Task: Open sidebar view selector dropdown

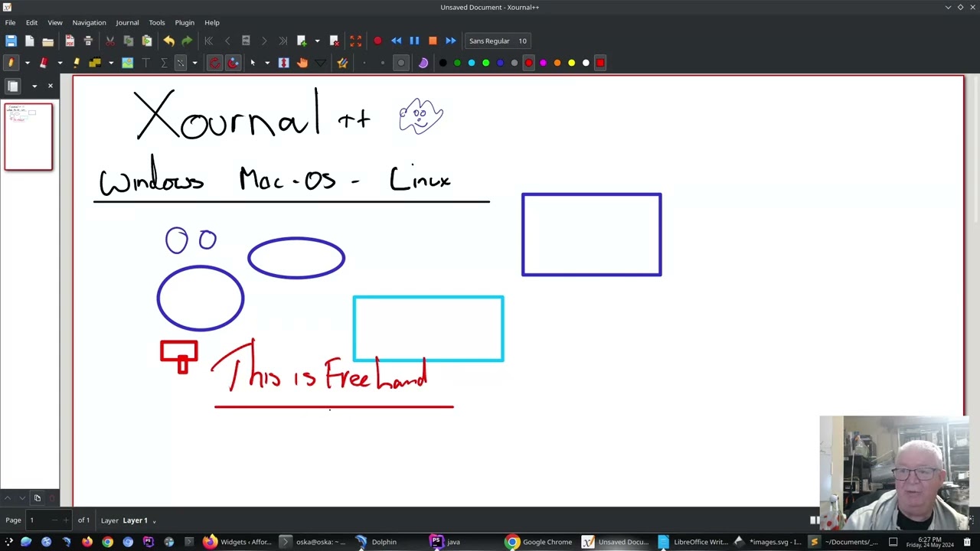Action: pyautogui.click(x=34, y=86)
